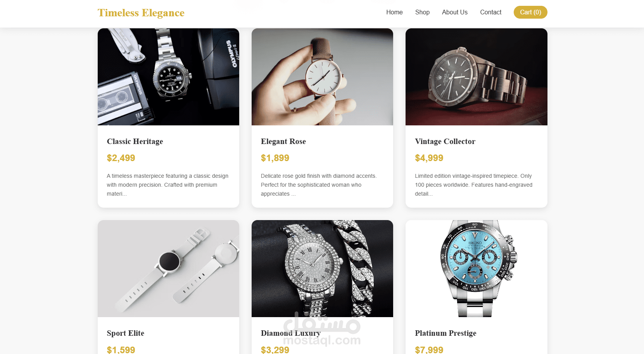644x354 pixels.
Task: Open the Sport Elite product title
Action: (126, 333)
